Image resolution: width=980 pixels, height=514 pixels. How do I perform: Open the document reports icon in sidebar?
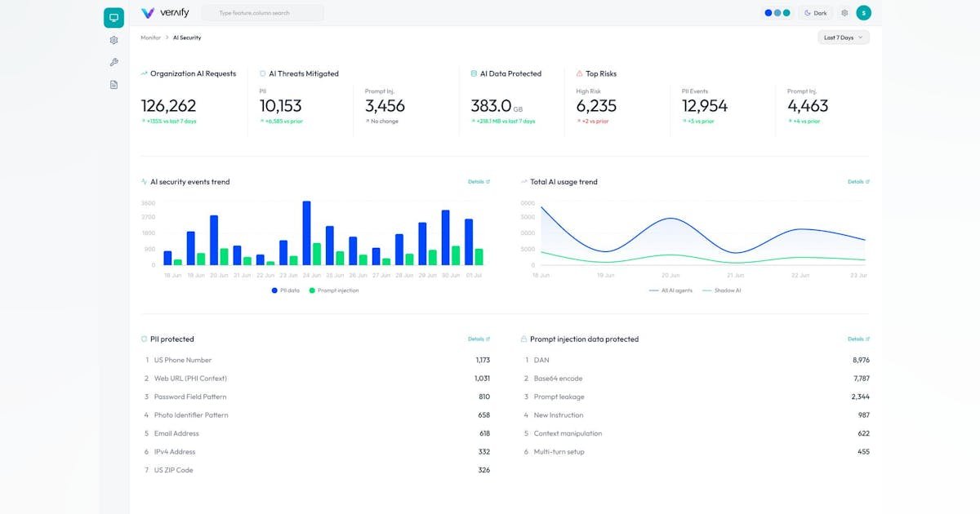pos(114,85)
